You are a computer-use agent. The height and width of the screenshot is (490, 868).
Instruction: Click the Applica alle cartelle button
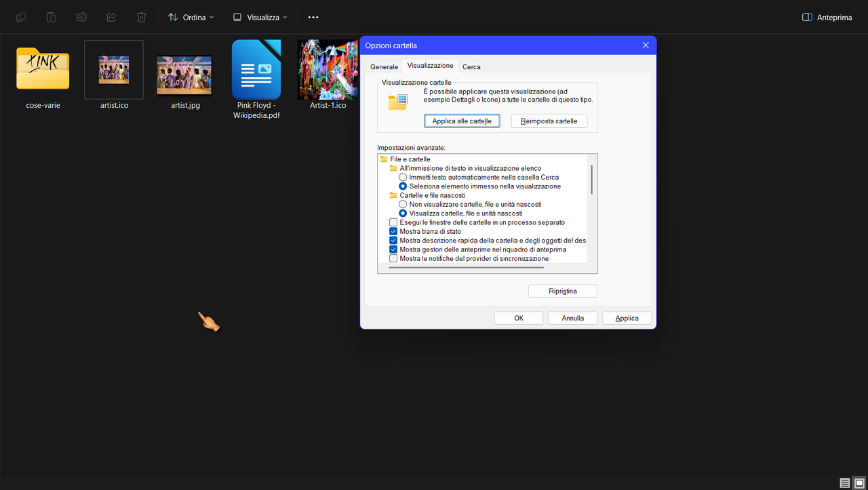pyautogui.click(x=462, y=121)
